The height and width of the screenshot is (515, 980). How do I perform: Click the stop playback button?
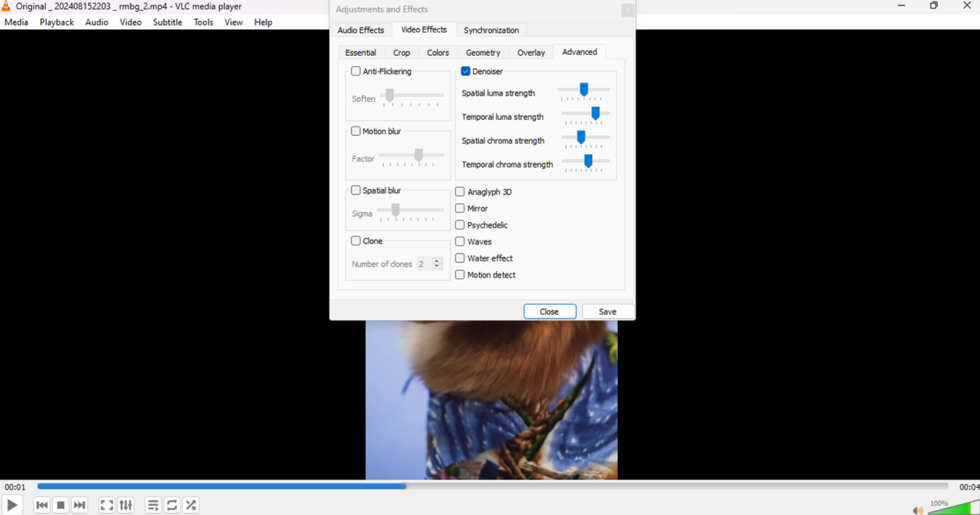point(60,504)
